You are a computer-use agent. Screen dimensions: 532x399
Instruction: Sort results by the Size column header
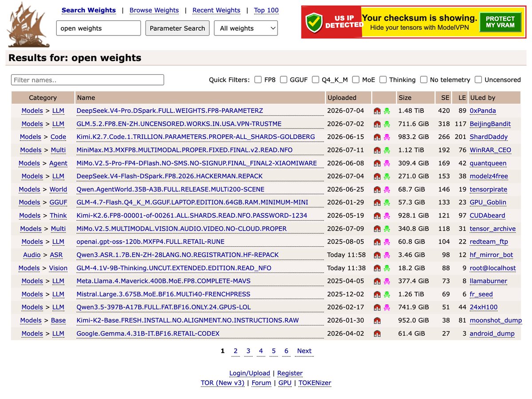405,97
